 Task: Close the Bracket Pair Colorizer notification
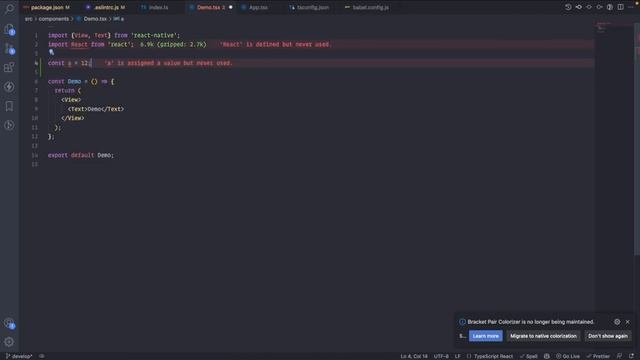(x=628, y=322)
